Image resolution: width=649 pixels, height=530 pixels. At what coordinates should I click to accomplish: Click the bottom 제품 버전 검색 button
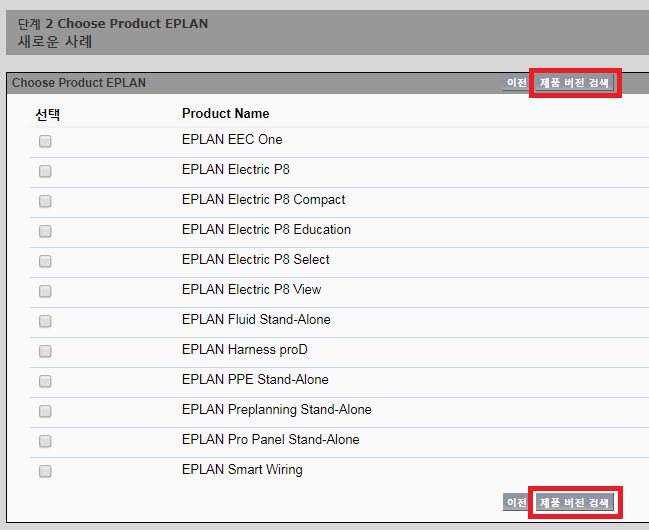[574, 502]
